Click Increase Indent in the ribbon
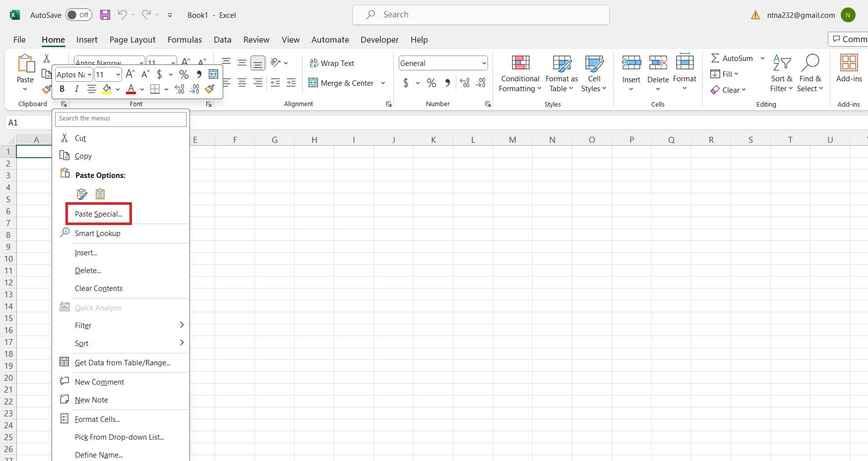The width and height of the screenshot is (868, 461). [x=291, y=83]
